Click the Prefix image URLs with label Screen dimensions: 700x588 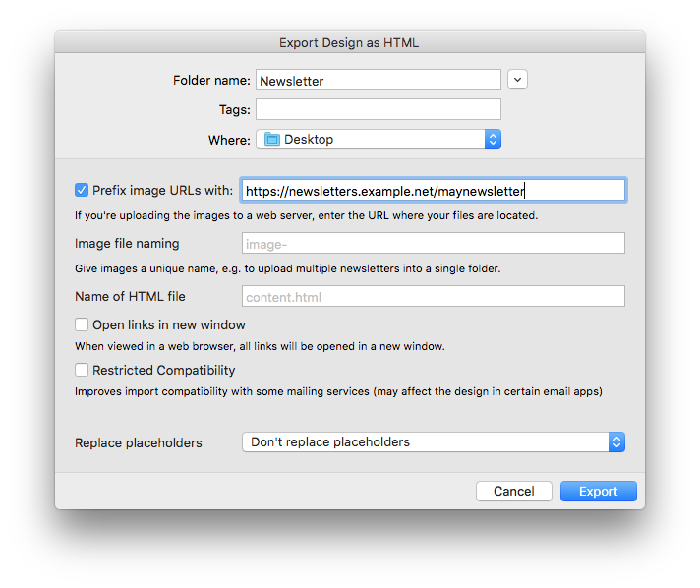tap(162, 191)
